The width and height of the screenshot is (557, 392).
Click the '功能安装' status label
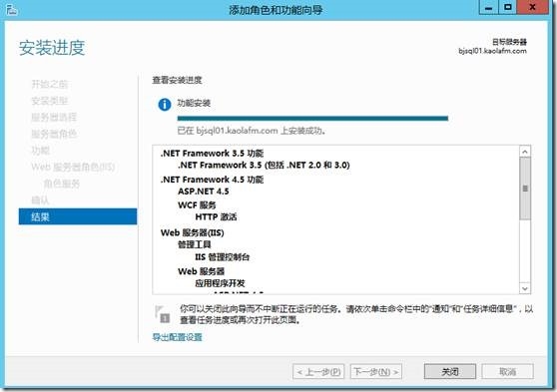click(194, 104)
